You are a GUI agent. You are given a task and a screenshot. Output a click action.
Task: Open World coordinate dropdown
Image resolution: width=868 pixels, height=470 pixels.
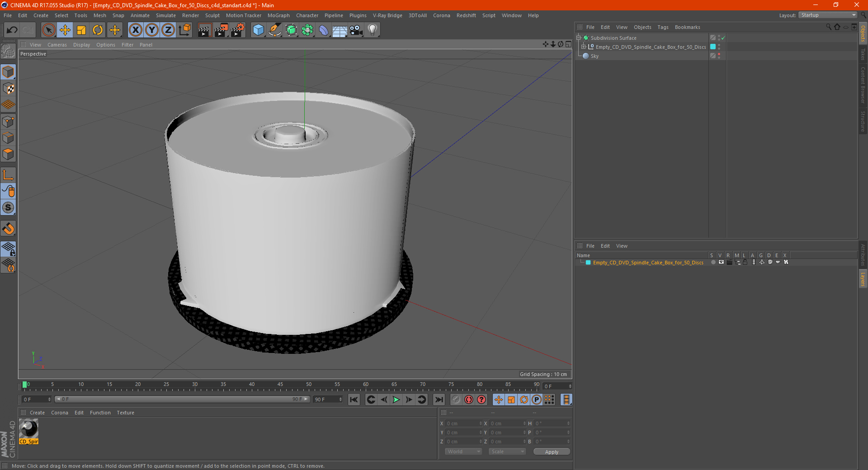(x=463, y=451)
